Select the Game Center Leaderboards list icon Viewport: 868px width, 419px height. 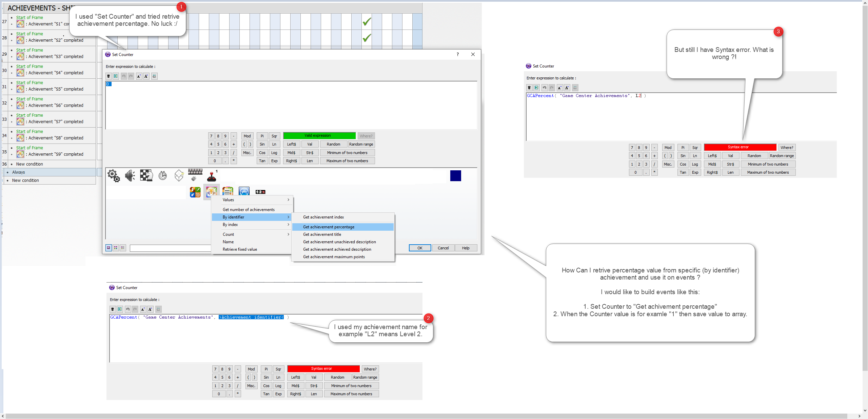coord(228,192)
